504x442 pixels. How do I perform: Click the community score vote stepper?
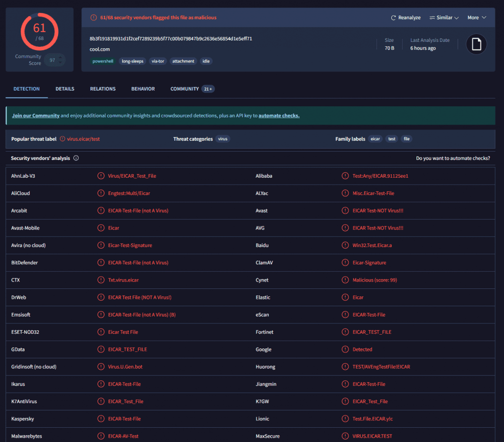[x=61, y=60]
